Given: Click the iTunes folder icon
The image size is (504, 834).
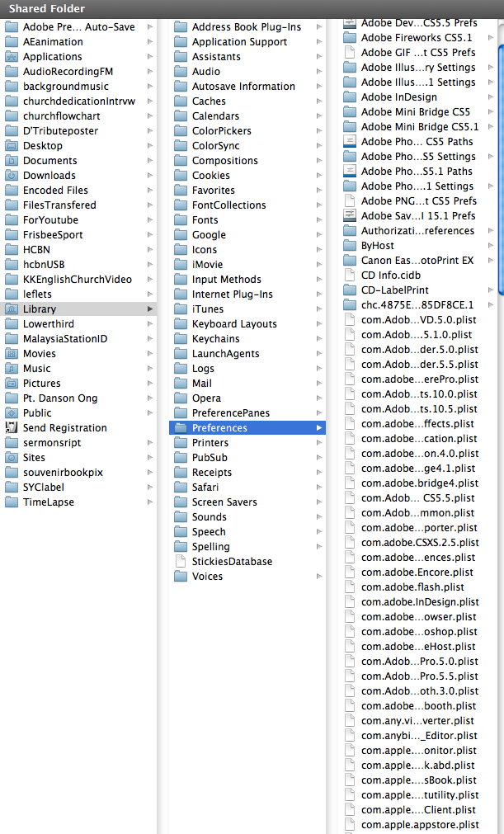Looking at the screenshot, I should (181, 309).
